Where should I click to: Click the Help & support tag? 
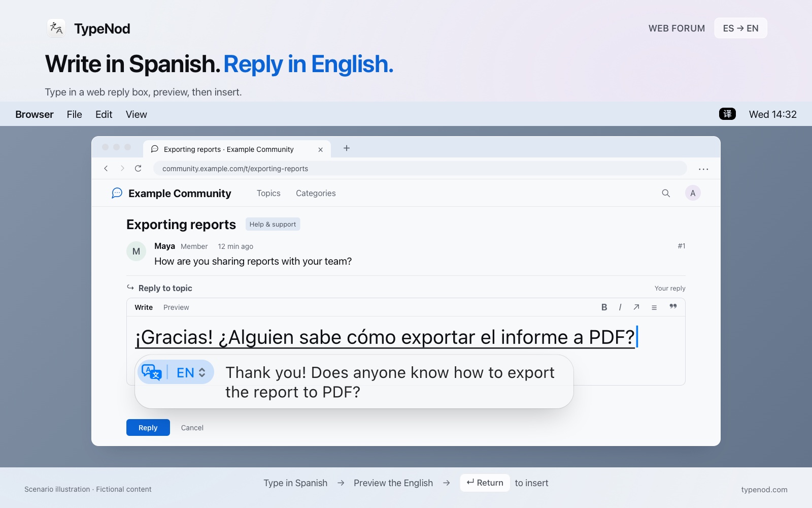click(x=273, y=224)
